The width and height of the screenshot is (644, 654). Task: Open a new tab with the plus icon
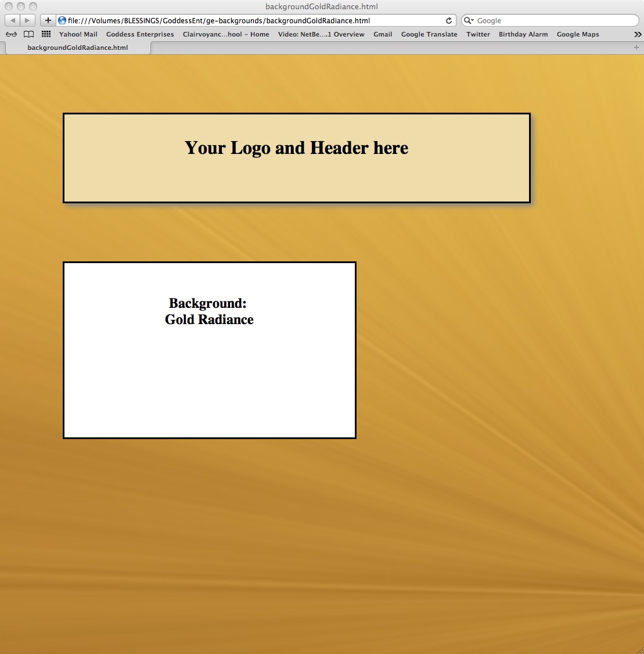(636, 48)
